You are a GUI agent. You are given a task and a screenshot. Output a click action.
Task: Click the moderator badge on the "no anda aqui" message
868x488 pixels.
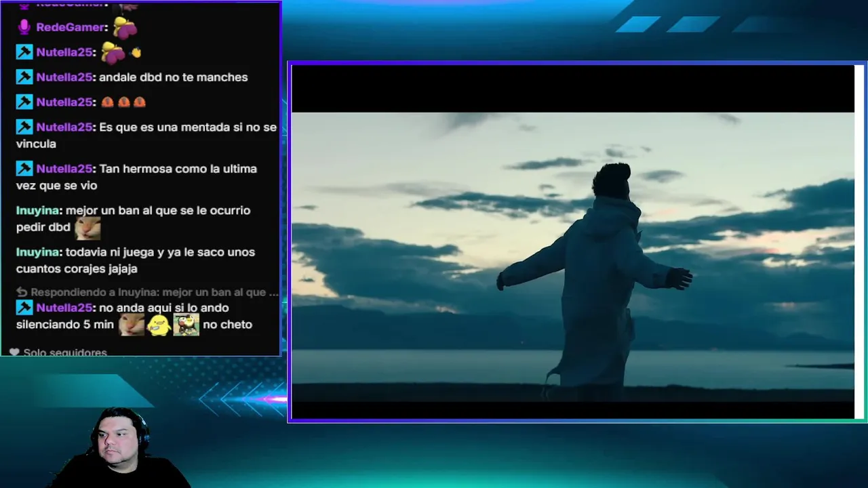tap(24, 308)
